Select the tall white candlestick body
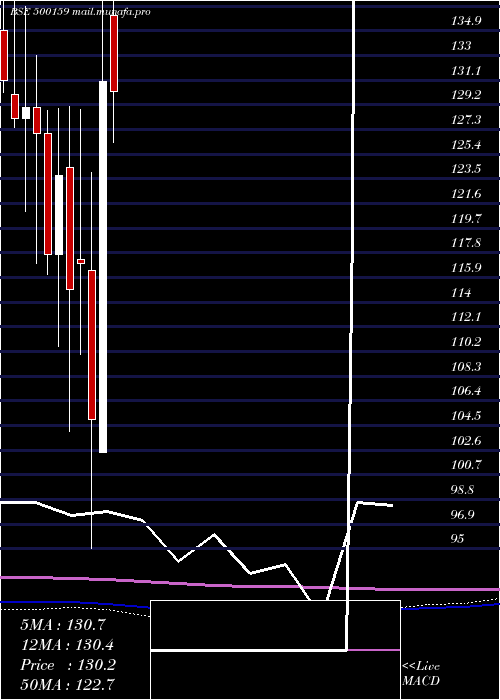 [x=103, y=267]
